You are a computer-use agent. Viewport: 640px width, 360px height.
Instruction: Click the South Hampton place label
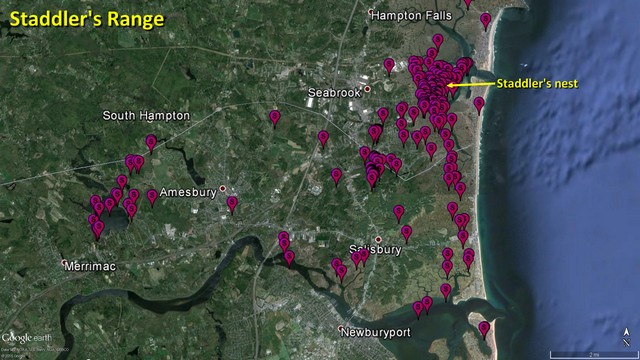pos(146,116)
